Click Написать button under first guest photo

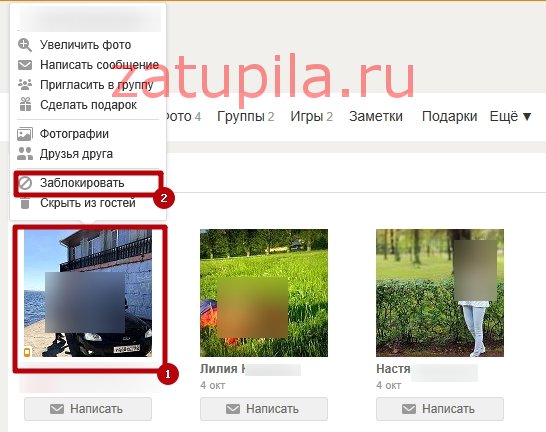click(x=88, y=409)
